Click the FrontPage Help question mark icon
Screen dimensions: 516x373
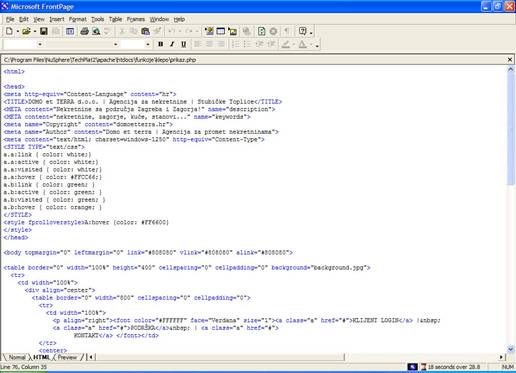pos(302,31)
